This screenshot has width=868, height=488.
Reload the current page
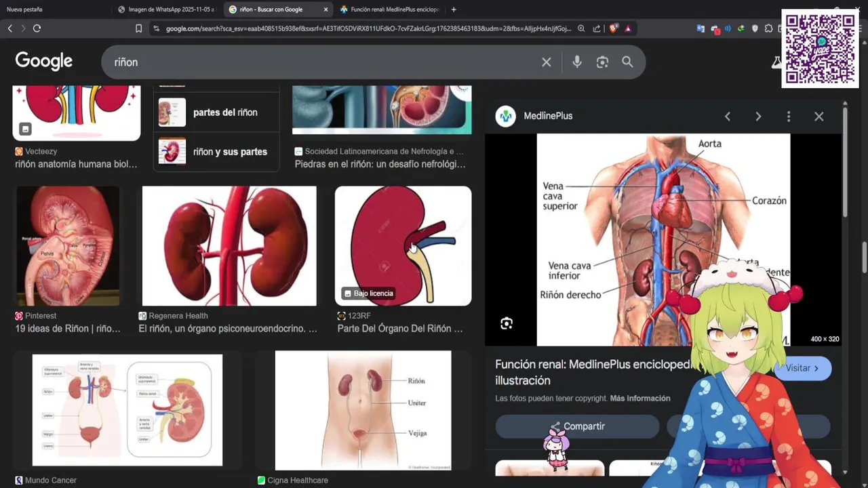coord(37,28)
